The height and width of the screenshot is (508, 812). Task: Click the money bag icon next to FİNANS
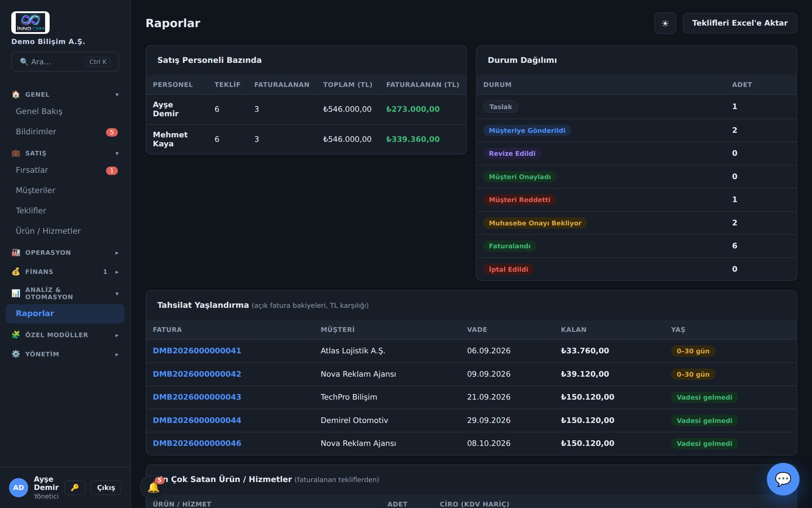pos(16,272)
